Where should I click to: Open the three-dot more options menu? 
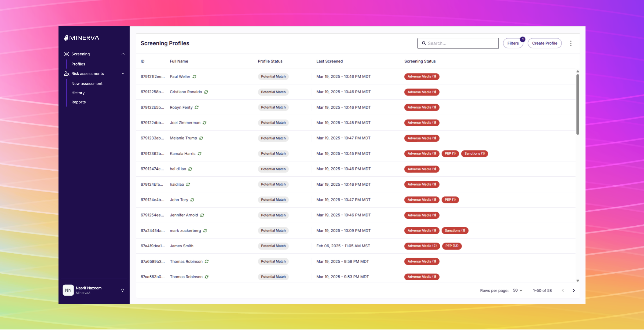pyautogui.click(x=571, y=43)
